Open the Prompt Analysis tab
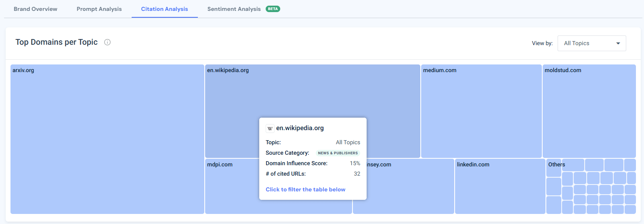This screenshot has width=644, height=224. pos(99,9)
